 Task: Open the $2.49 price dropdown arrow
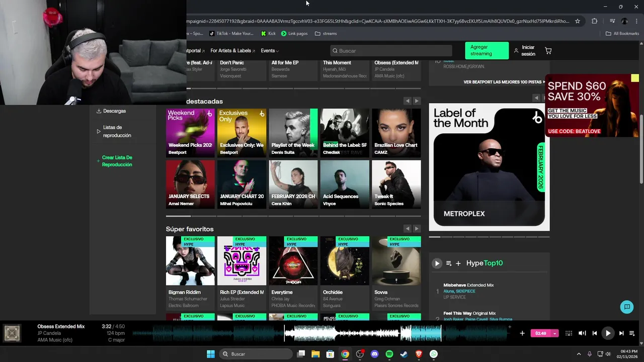click(x=554, y=333)
